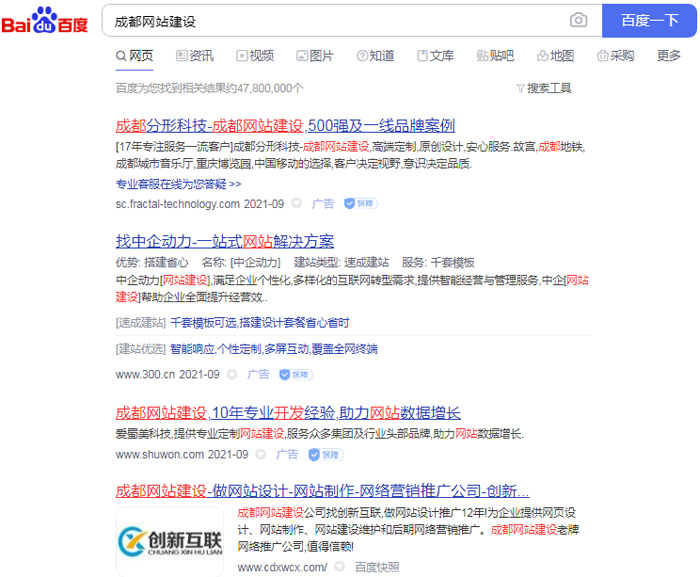Open 找中企动力-一站式网站解决方案 title link
This screenshot has height=577, width=700.
click(x=225, y=241)
